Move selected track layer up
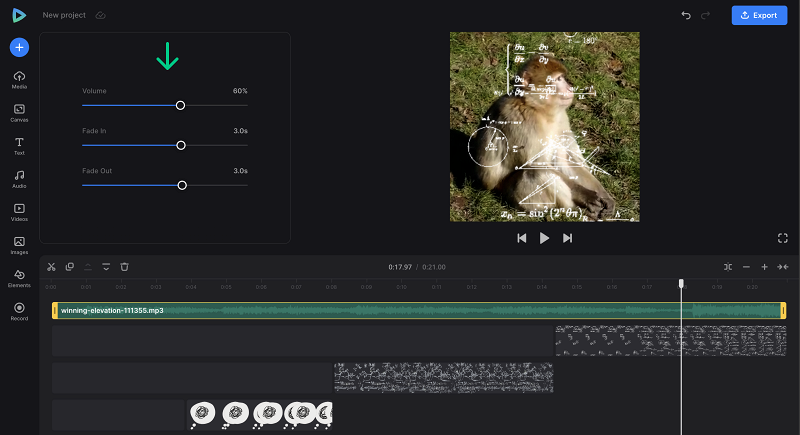The height and width of the screenshot is (435, 800). [88, 267]
